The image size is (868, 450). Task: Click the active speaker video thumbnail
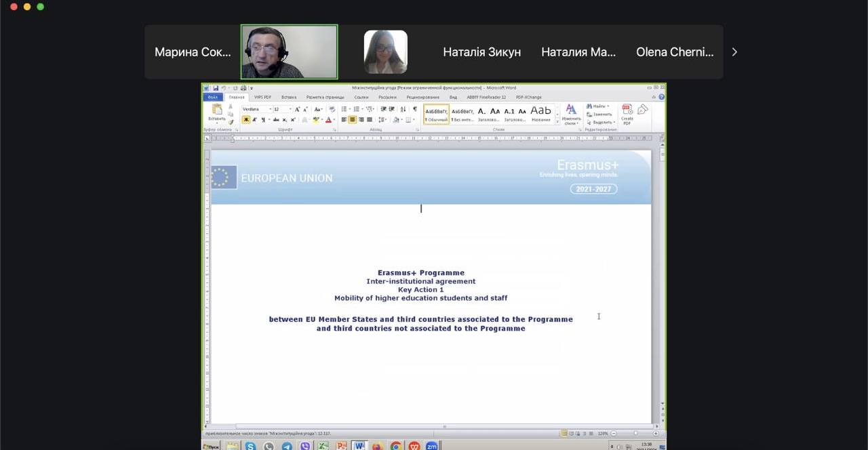(x=289, y=52)
